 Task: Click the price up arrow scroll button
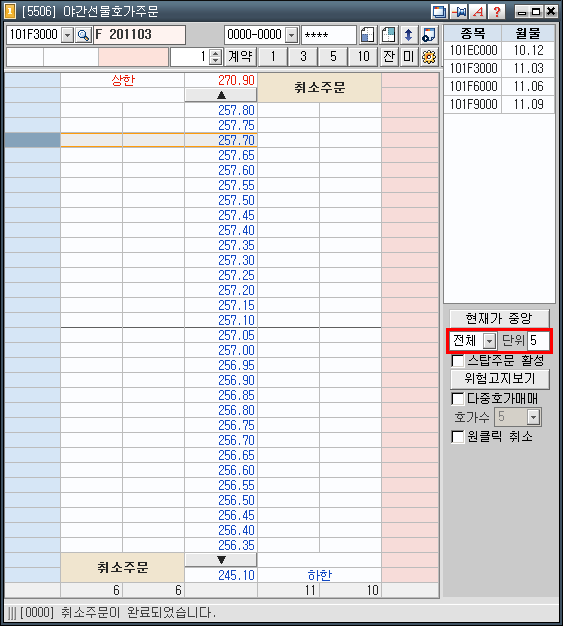click(221, 95)
